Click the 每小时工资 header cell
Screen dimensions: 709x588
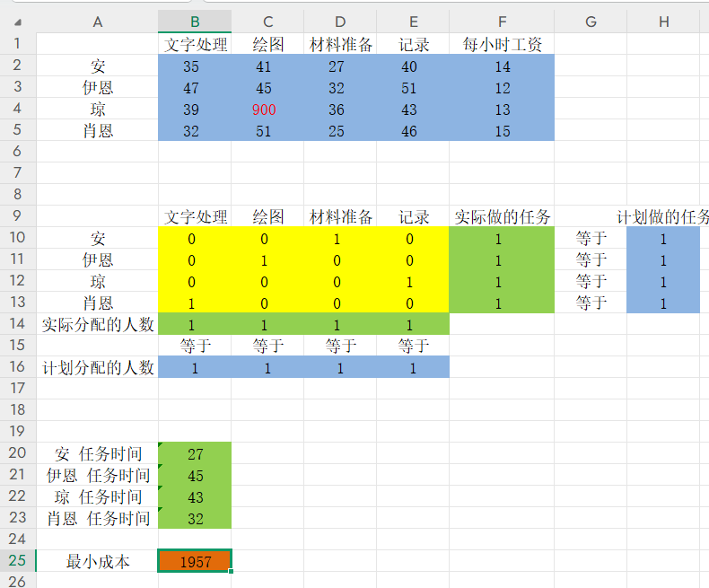pyautogui.click(x=502, y=44)
